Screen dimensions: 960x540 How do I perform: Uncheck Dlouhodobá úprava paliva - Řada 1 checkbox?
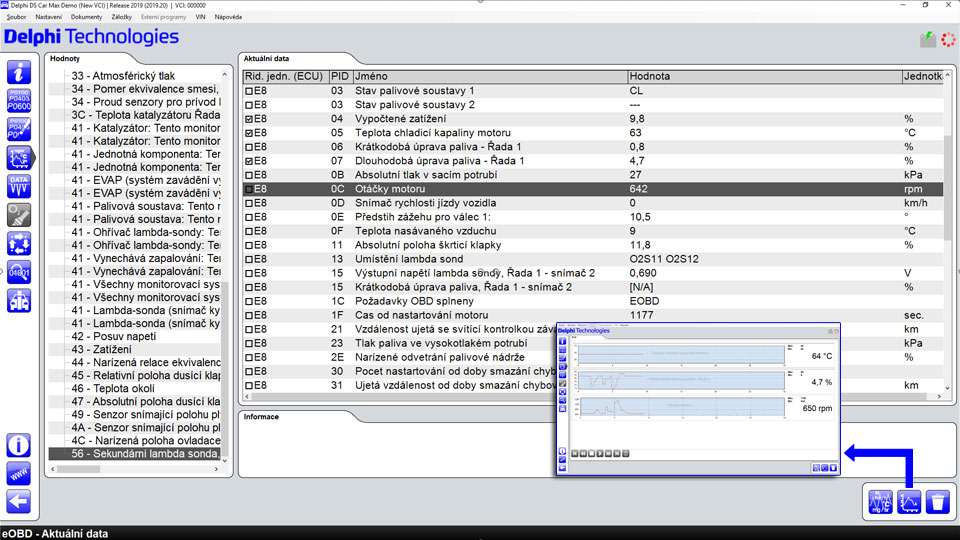coord(249,161)
